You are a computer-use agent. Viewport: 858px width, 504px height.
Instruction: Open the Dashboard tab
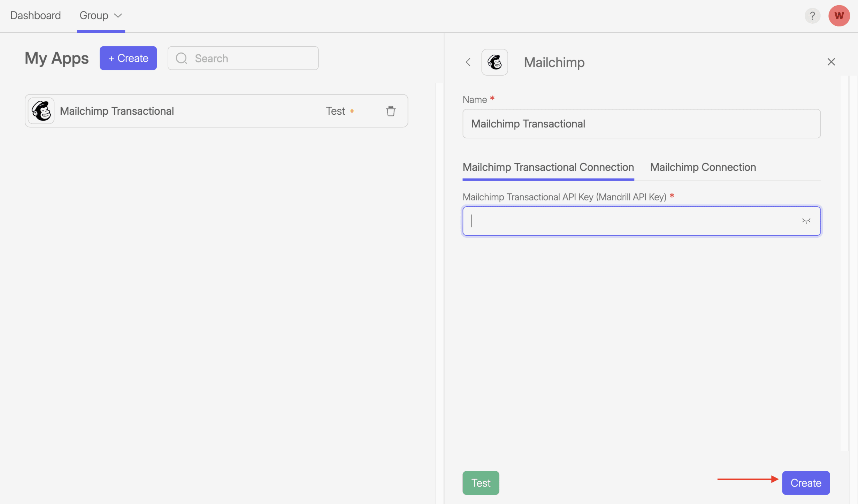click(36, 16)
